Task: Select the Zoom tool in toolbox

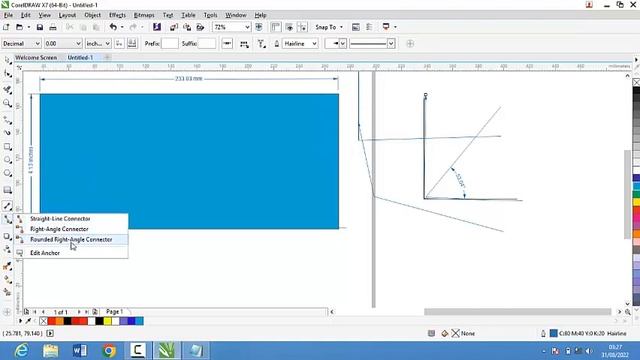Action: point(7,103)
